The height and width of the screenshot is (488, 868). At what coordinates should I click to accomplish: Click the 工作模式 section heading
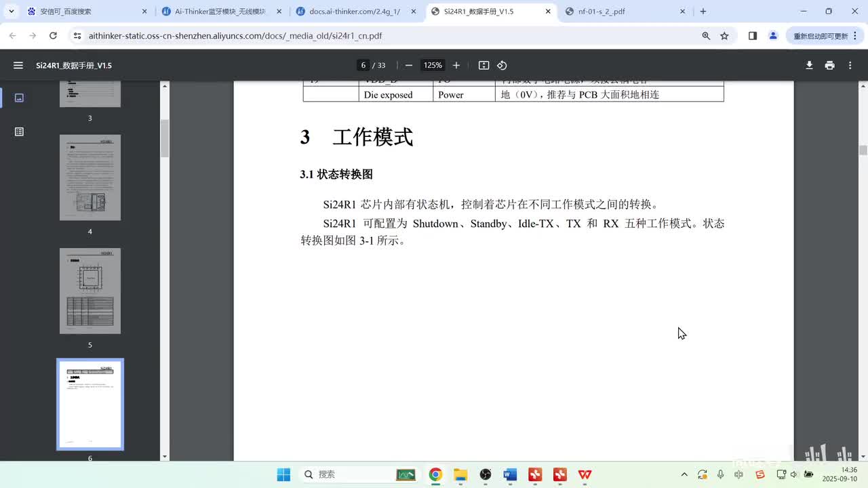click(x=372, y=137)
